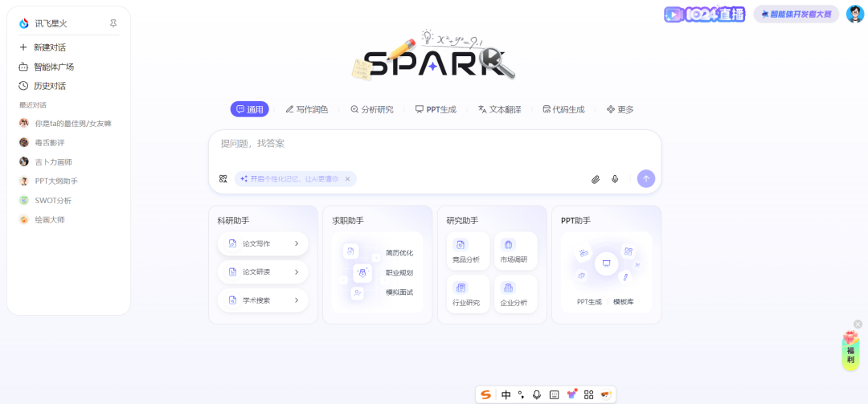Click the microphone voice input icon

[x=615, y=179]
